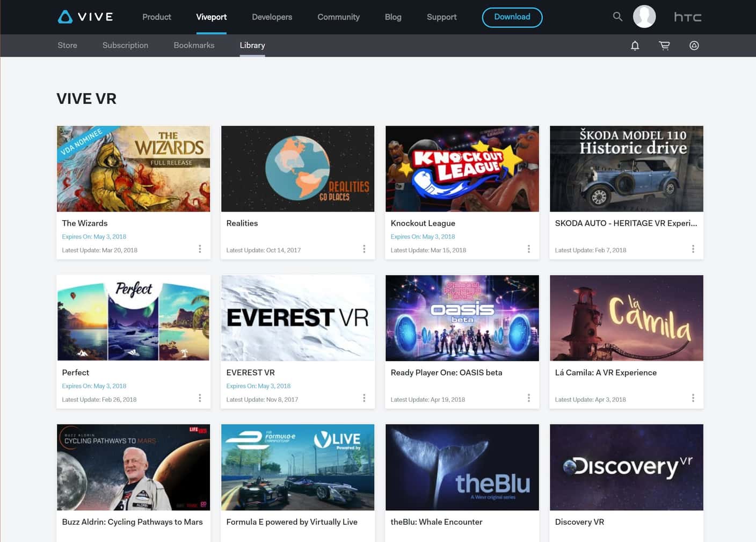Image resolution: width=756 pixels, height=542 pixels.
Task: Open the shopping cart icon
Action: tap(664, 46)
